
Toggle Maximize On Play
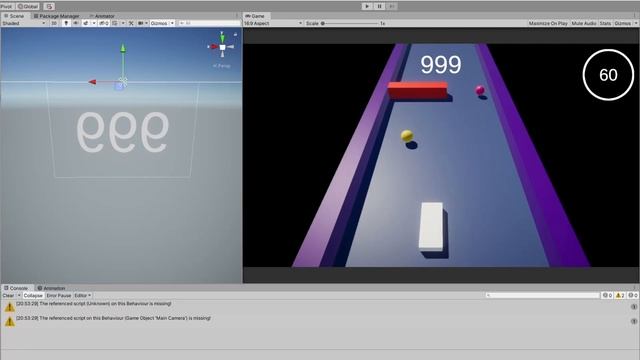click(548, 23)
